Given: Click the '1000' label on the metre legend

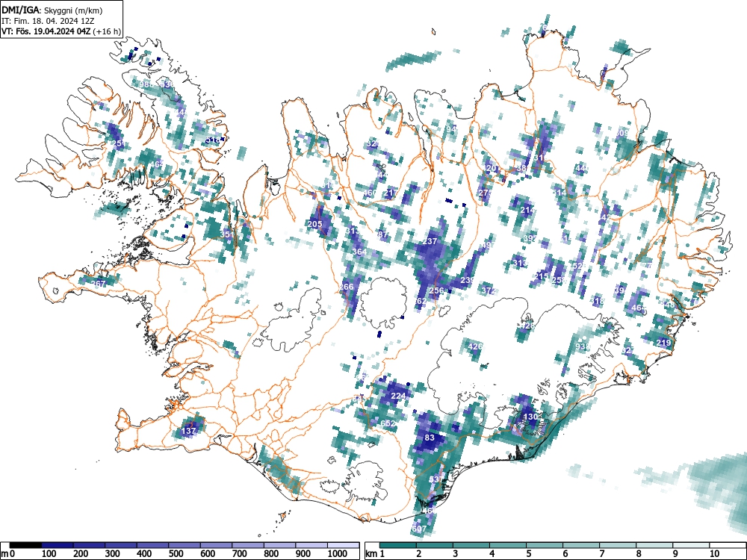Looking at the screenshot, I should [x=338, y=554].
